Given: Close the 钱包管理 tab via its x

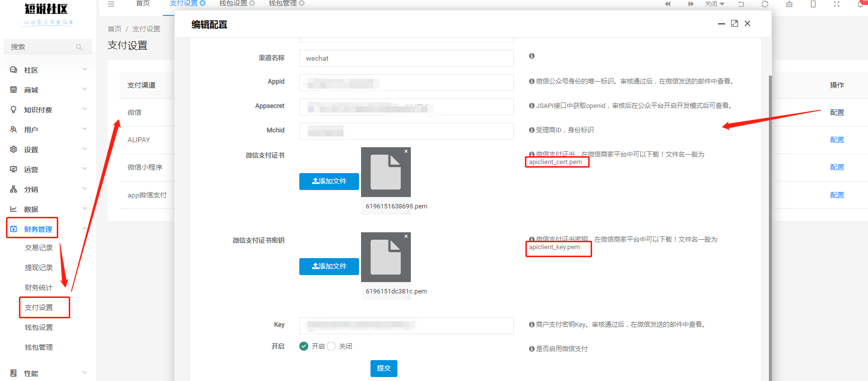Looking at the screenshot, I should coord(302,3).
